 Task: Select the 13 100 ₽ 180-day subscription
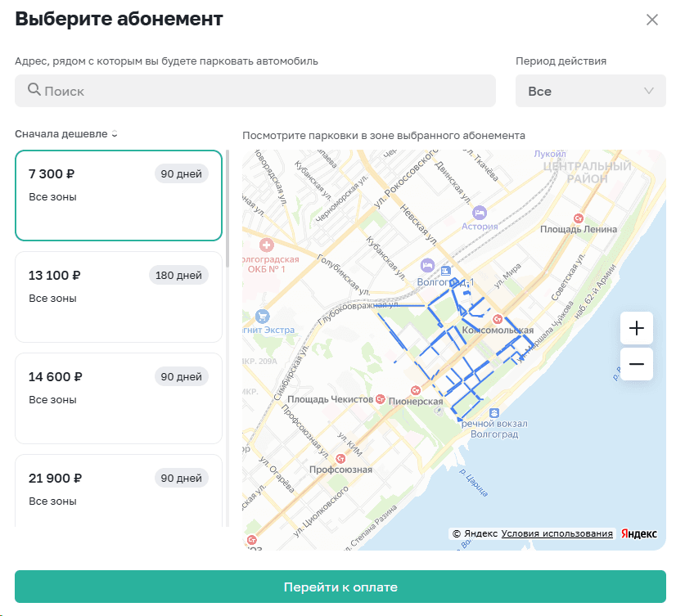[119, 297]
